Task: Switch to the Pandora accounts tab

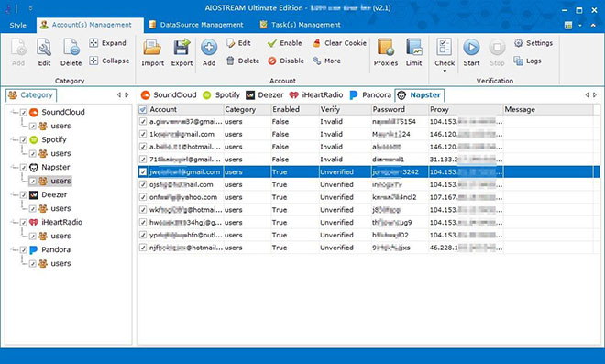Action: pos(370,95)
